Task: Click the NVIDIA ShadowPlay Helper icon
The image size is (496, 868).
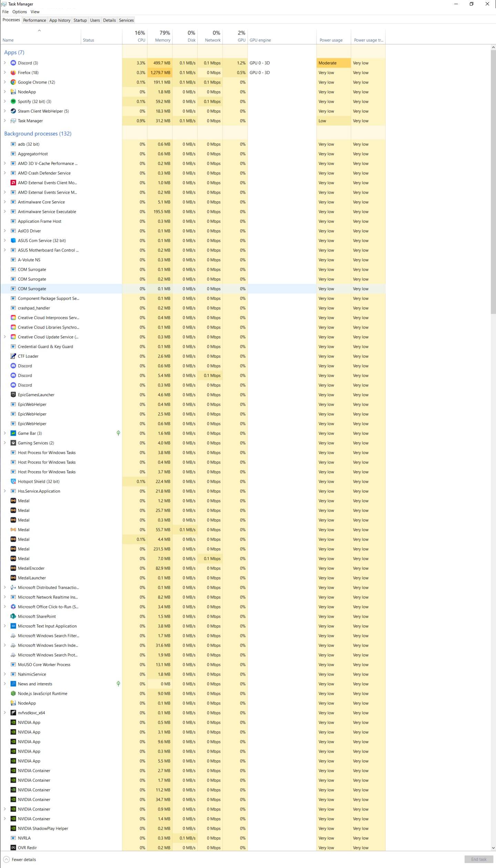Action: 13,828
